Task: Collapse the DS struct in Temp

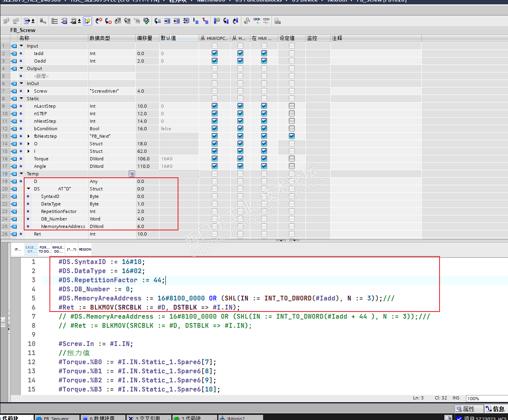Action: tap(28, 189)
